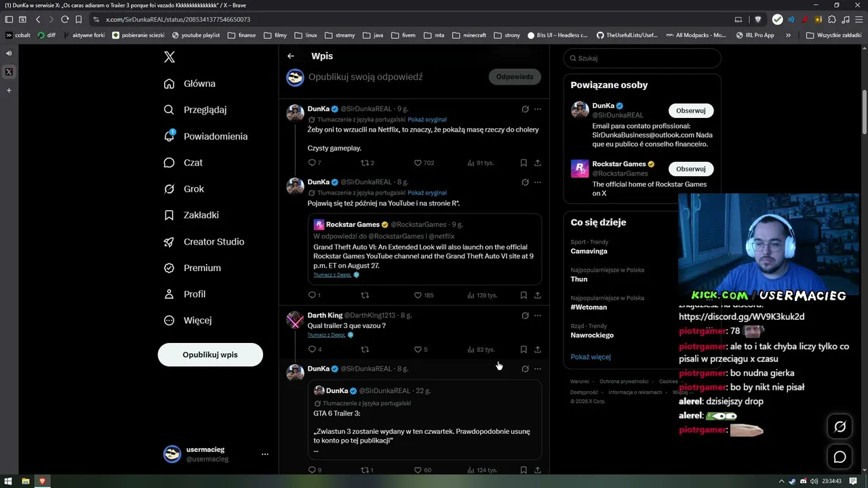This screenshot has width=868, height=488.
Task: Open Brave Shields icon
Action: 757,20
